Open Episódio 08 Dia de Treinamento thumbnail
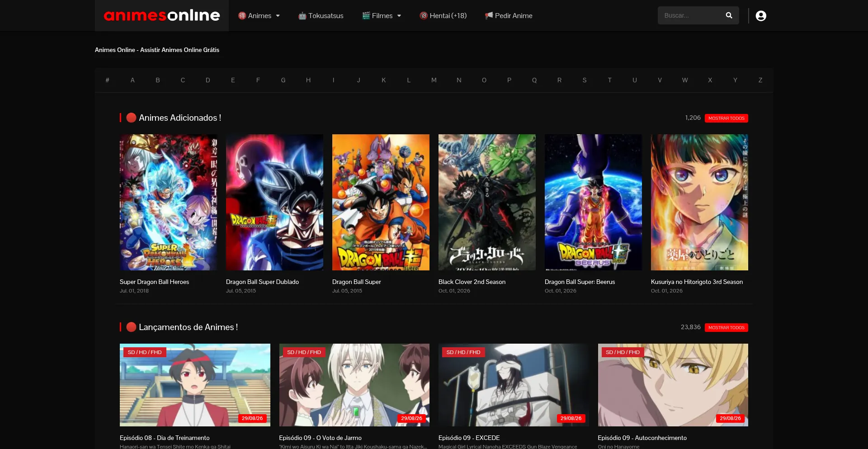Screen dimensions: 868x449 coord(195,385)
